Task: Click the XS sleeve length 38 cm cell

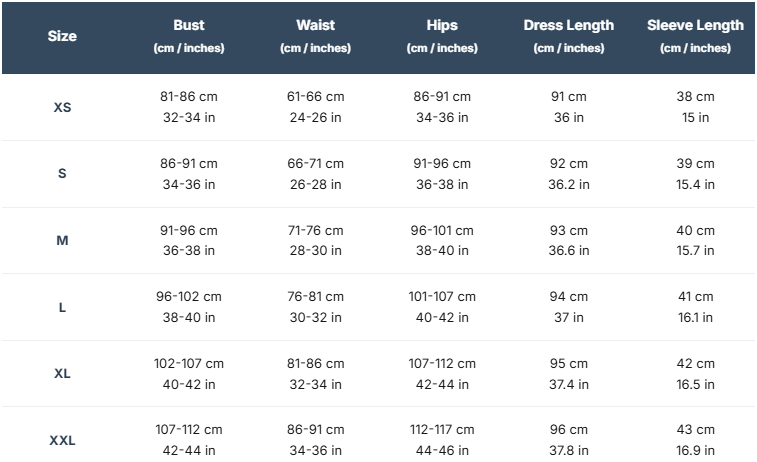Action: [x=695, y=97]
